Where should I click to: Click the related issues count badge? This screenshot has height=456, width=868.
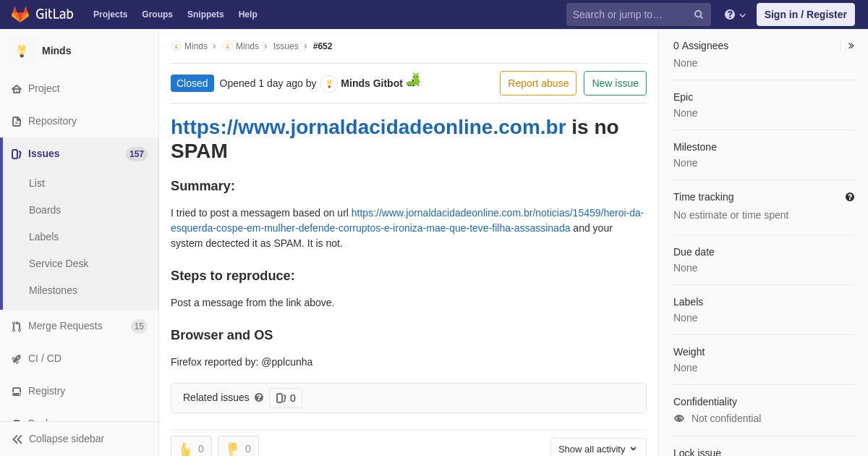(x=286, y=398)
